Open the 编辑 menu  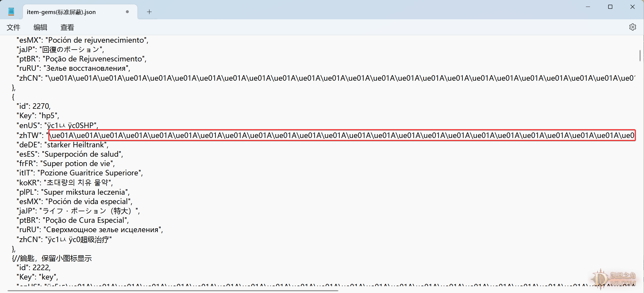[x=40, y=27]
